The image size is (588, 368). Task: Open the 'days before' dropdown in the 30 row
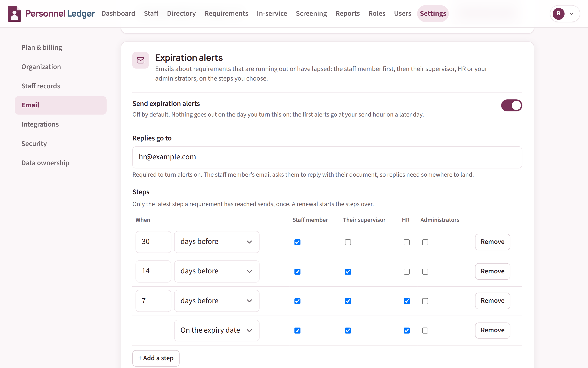click(217, 242)
